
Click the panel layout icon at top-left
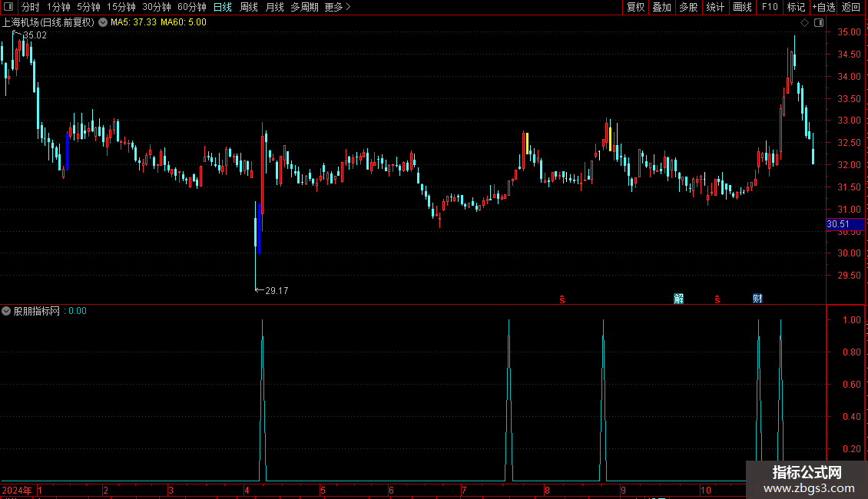(8, 7)
